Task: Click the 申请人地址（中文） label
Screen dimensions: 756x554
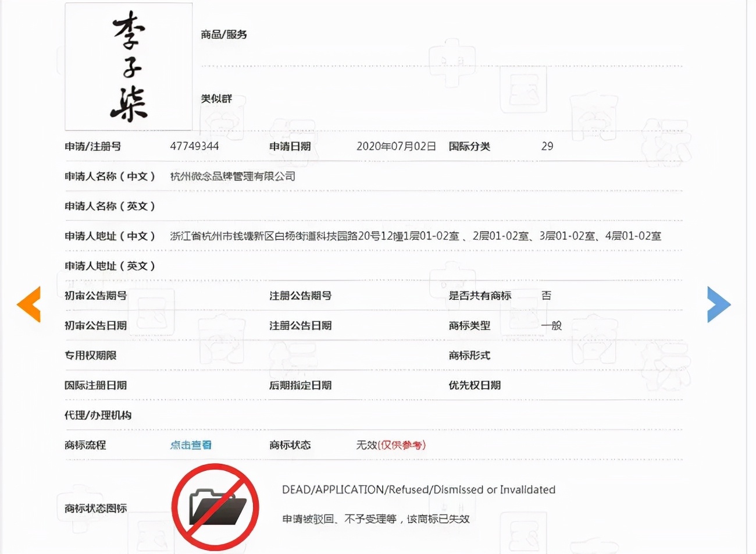Action: (110, 236)
